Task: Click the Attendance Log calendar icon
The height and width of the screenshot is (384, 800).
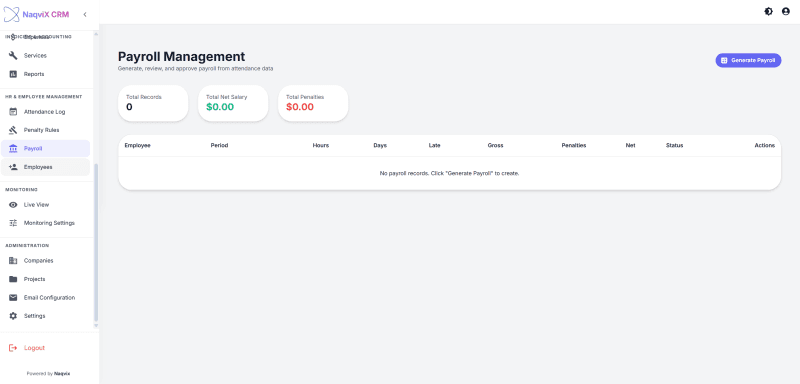Action: click(x=13, y=112)
